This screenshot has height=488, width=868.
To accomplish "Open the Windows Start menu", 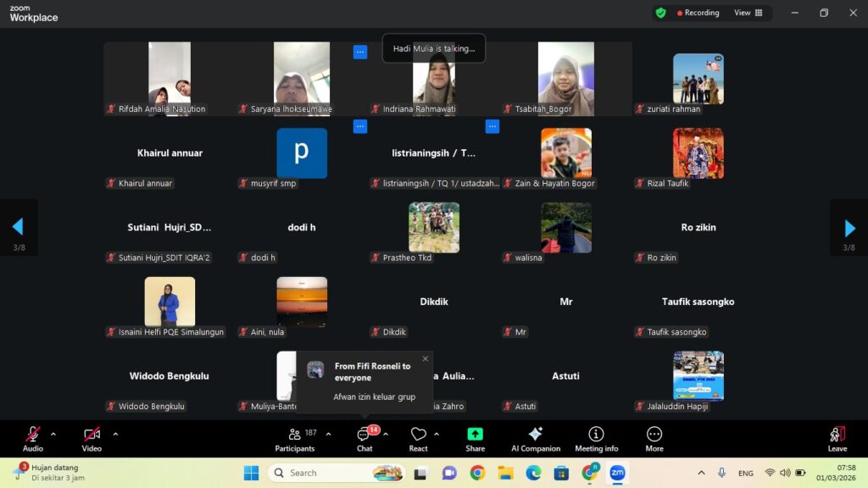I will point(251,473).
